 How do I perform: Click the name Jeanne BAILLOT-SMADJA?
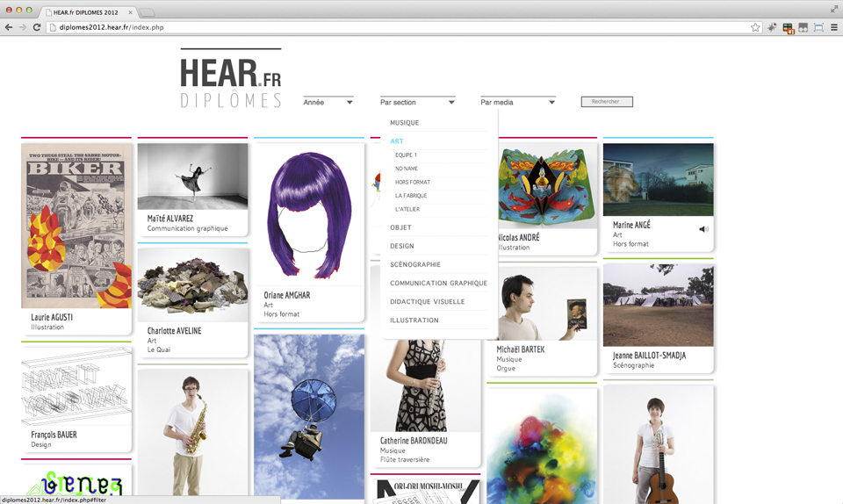tap(650, 356)
